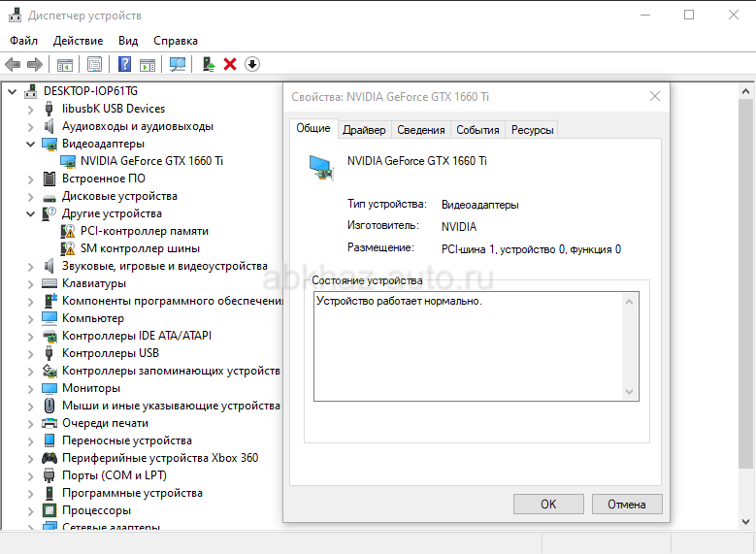Click the Scan for hardware changes icon
Screen dimensions: 756x554
(x=178, y=65)
